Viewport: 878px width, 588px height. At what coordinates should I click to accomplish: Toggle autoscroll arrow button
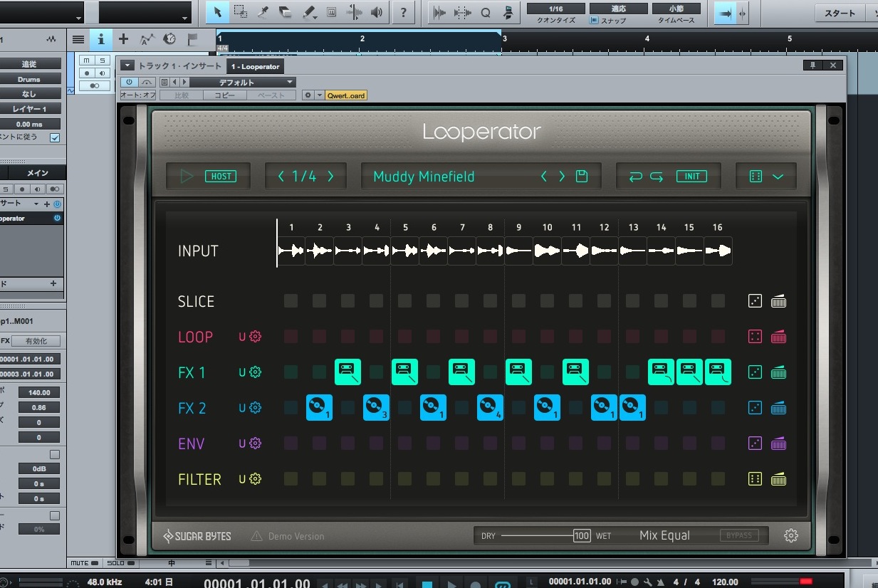coord(726,13)
